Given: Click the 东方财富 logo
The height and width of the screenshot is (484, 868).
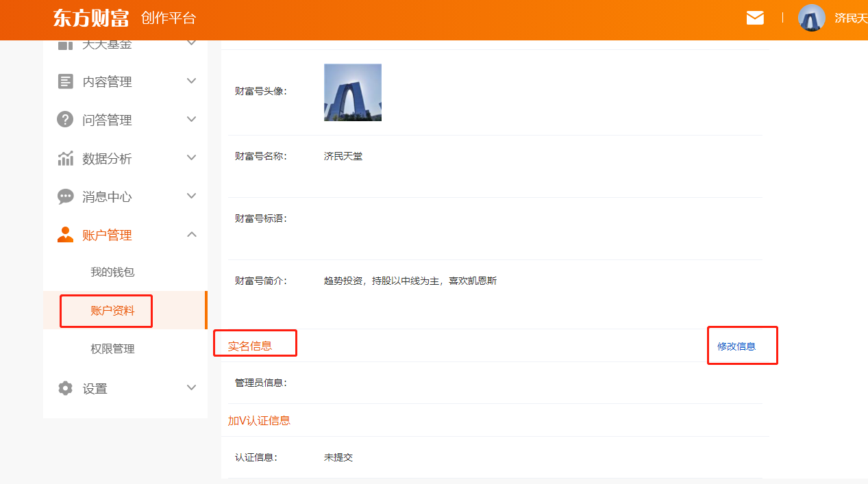Looking at the screenshot, I should click(x=91, y=18).
